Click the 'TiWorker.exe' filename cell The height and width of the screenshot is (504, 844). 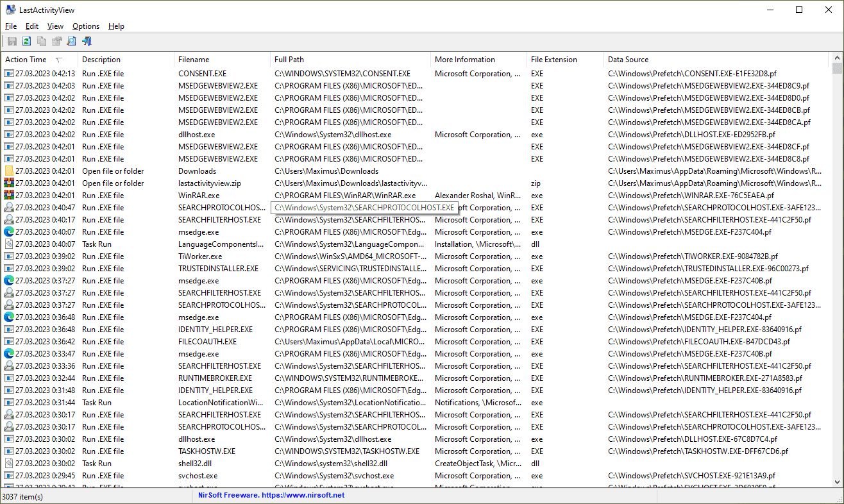coord(200,256)
